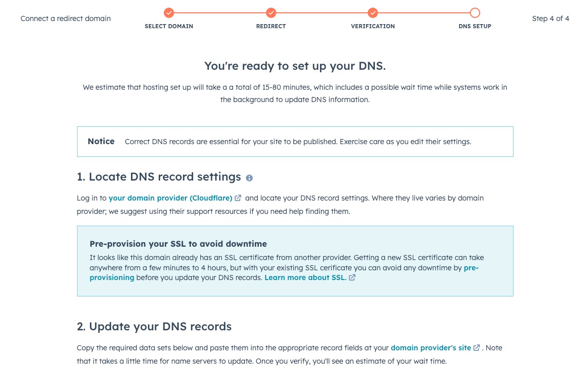Click the Redirect step checkmark circle
Screen dimensions: 588x377
[x=271, y=13]
